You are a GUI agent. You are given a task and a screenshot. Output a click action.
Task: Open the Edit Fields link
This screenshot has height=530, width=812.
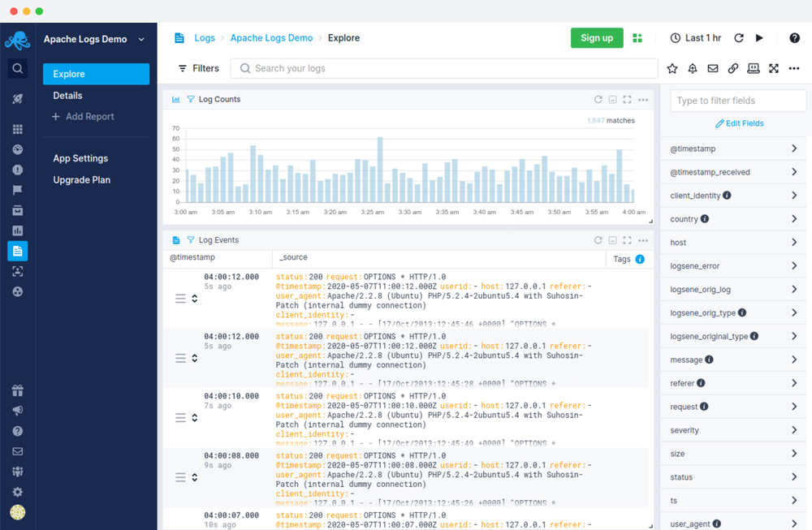coord(739,123)
